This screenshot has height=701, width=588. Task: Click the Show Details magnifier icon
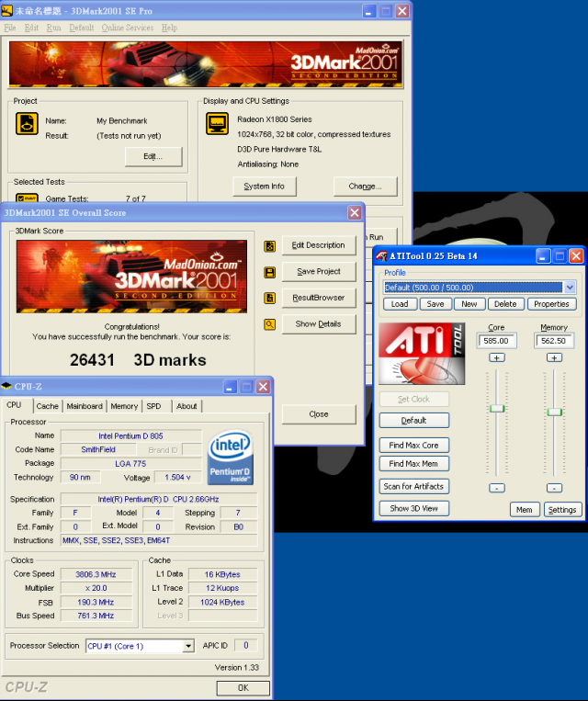tap(269, 324)
